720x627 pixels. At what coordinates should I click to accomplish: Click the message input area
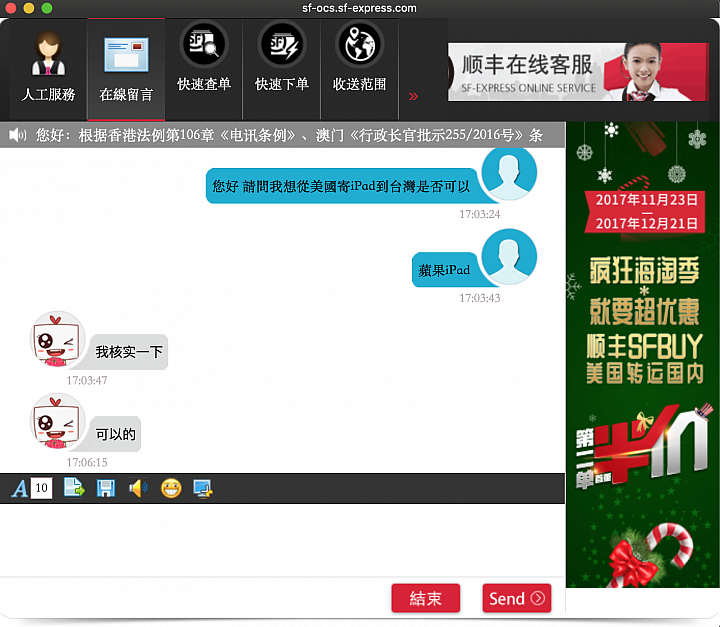[282, 540]
